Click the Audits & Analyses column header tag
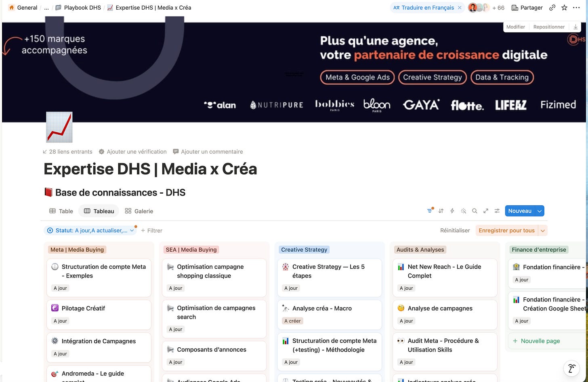588x382 pixels. click(x=420, y=250)
